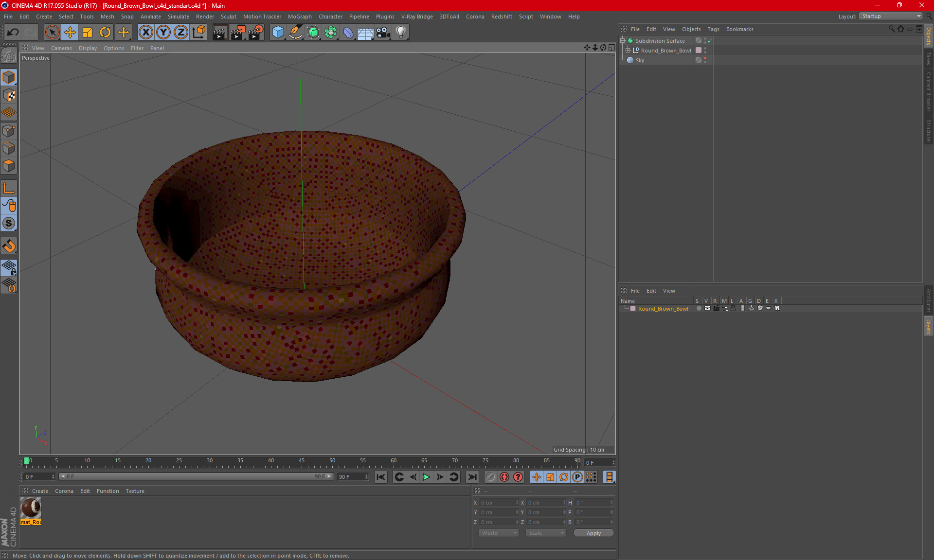Go to start of animation
934x560 pixels.
click(x=381, y=477)
